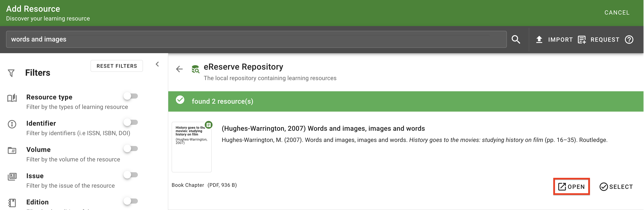This screenshot has height=210, width=644.
Task: Toggle the Identifier filter on
Action: click(x=131, y=122)
